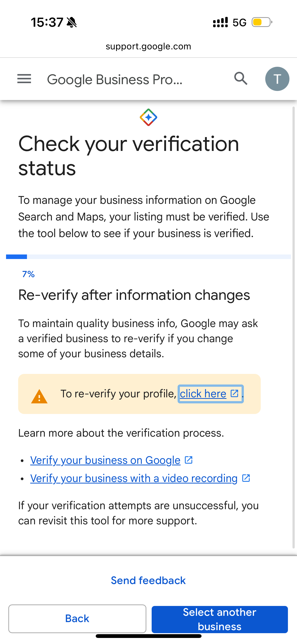Screen dimensions: 297x644
Task: Open Verify your business on Google link
Action: (x=105, y=460)
